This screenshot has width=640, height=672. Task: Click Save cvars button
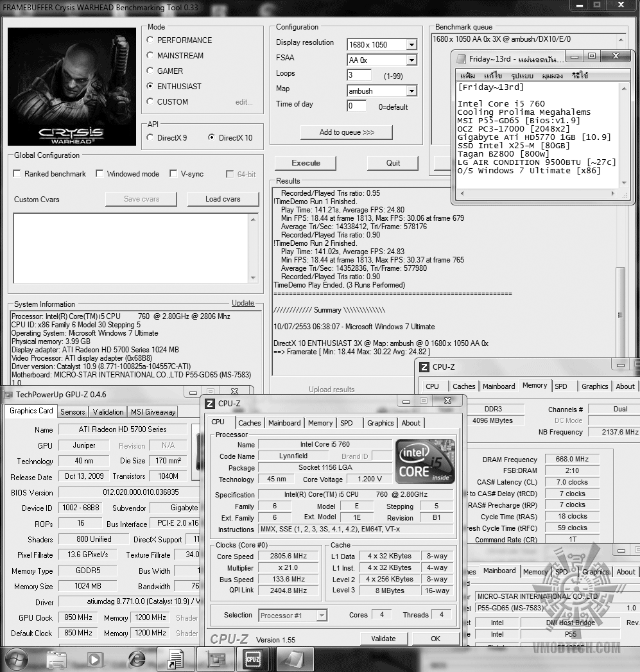141,199
